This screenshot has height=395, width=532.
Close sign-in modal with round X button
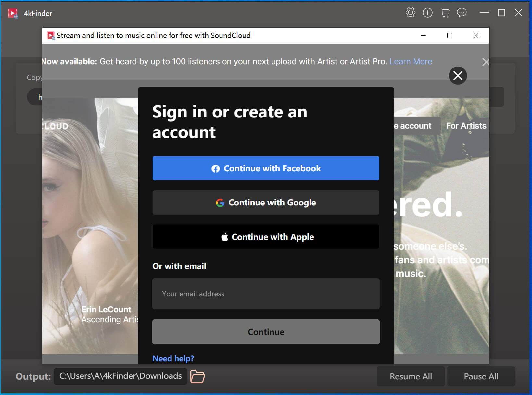pos(458,76)
